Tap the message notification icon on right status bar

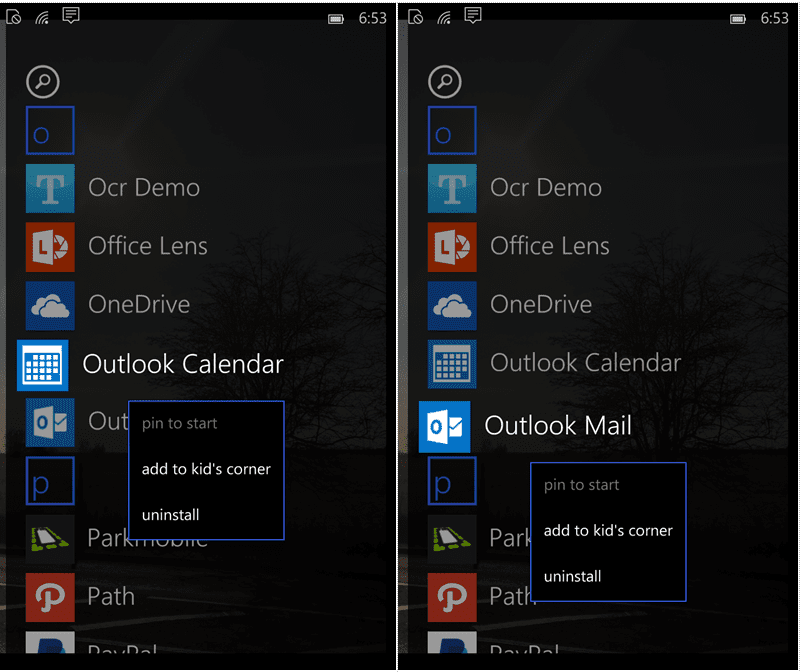473,16
